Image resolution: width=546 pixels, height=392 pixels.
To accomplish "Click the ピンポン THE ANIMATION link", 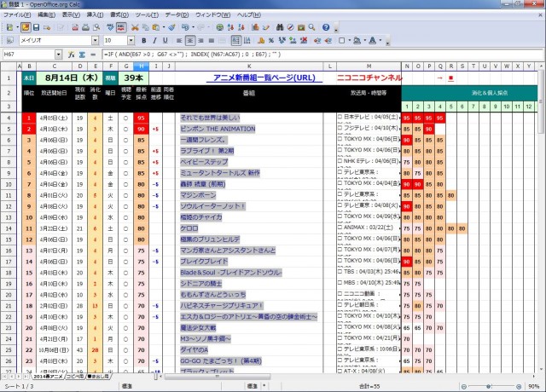I will 218,129.
